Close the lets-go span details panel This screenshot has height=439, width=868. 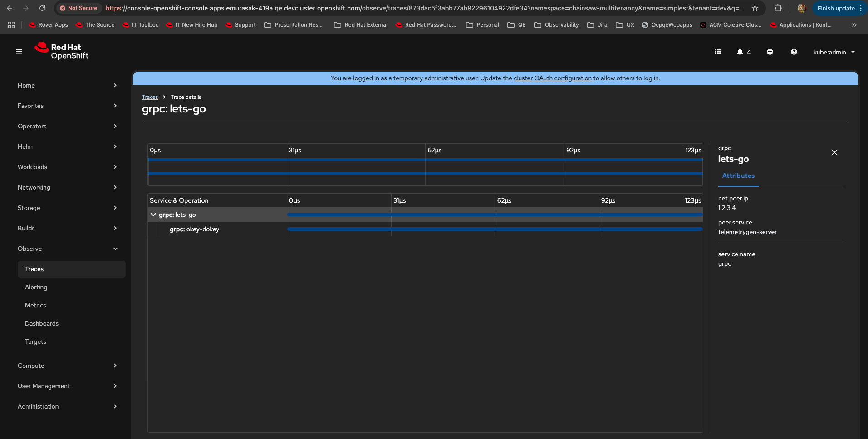pos(834,152)
